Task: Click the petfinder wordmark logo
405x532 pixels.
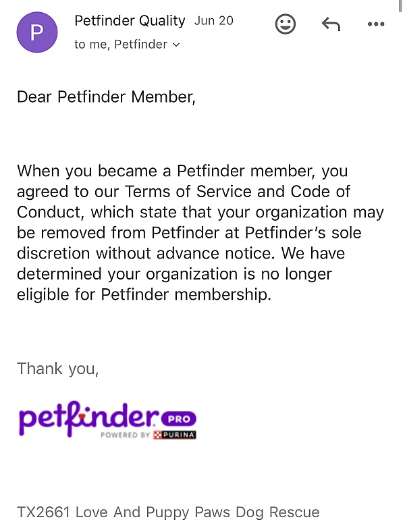Action: pos(89,419)
